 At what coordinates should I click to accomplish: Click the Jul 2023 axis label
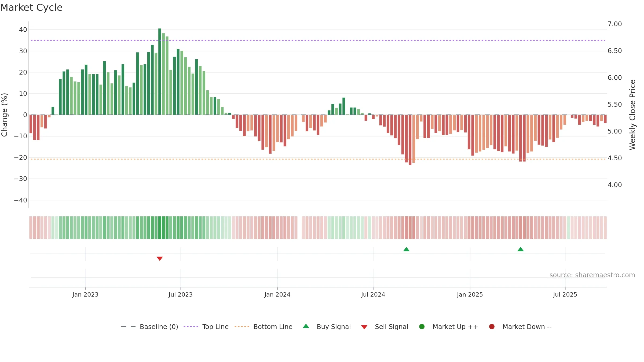[181, 294]
